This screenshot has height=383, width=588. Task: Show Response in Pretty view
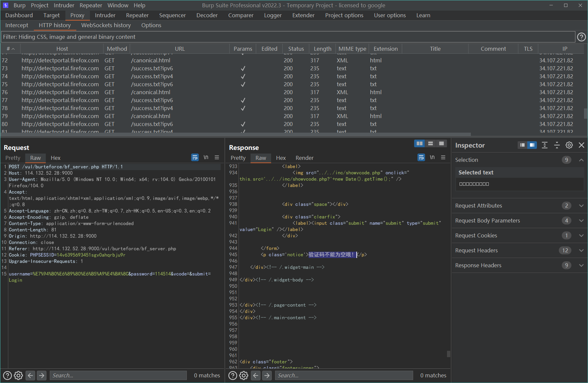(x=238, y=158)
